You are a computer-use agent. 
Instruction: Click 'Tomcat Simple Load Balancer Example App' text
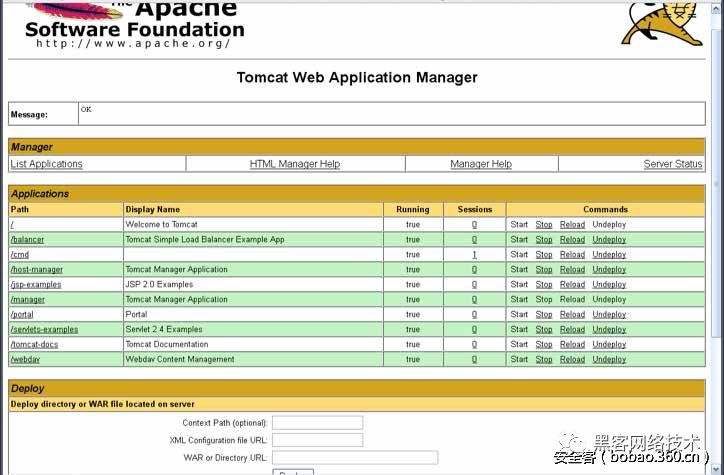(x=205, y=240)
